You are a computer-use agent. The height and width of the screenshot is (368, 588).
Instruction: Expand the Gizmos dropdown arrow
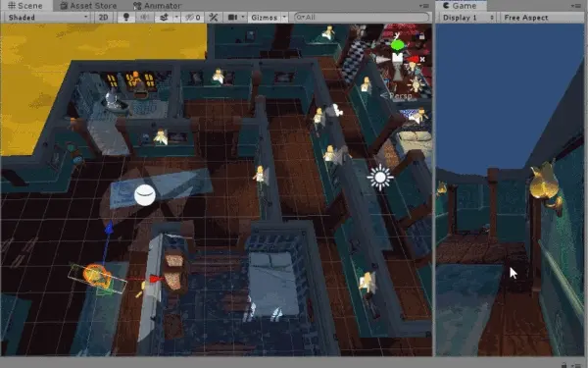click(284, 18)
